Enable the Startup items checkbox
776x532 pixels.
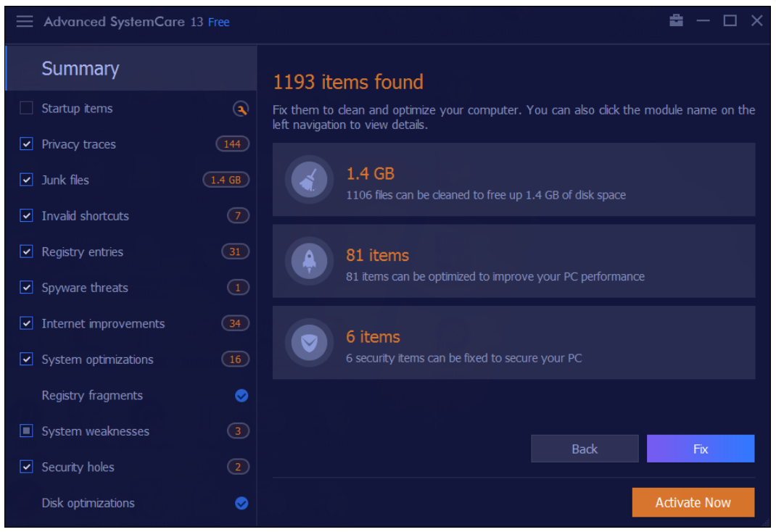[26, 108]
